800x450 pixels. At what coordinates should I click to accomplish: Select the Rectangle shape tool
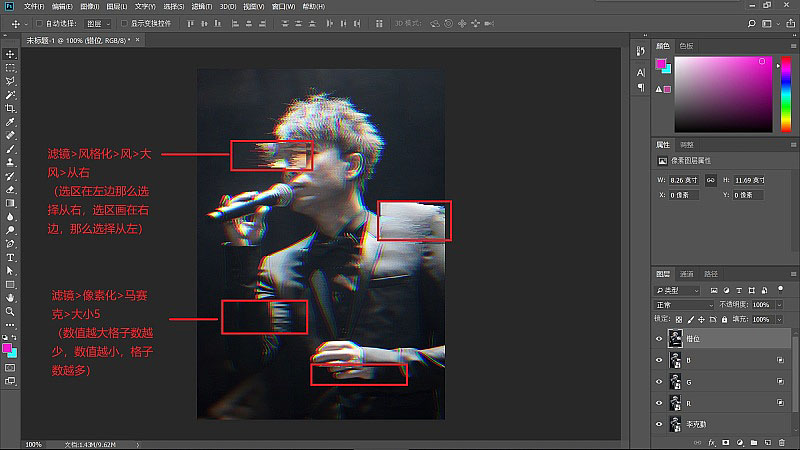(10, 284)
